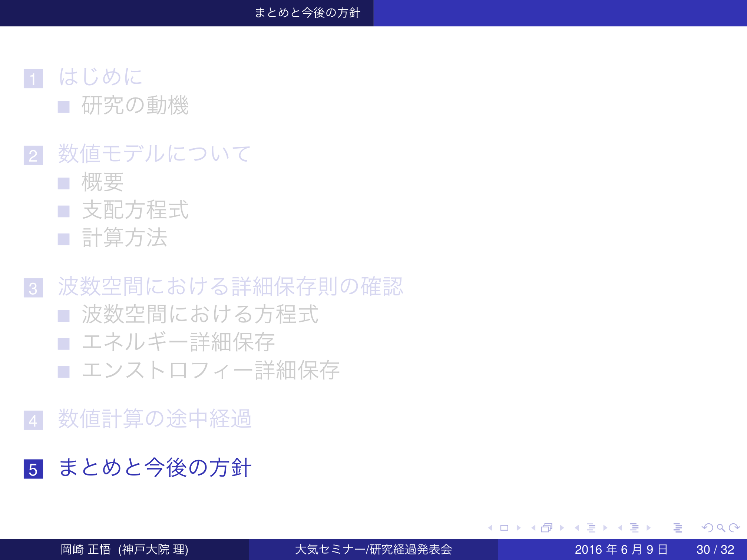747x560 pixels.
Task: Jump to エネルギー詳細保存 subsection
Action: (x=178, y=342)
